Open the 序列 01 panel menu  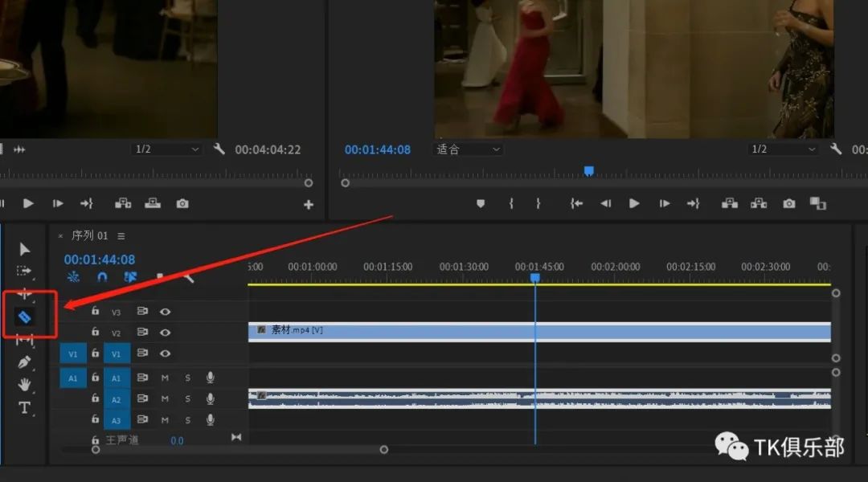coord(121,236)
